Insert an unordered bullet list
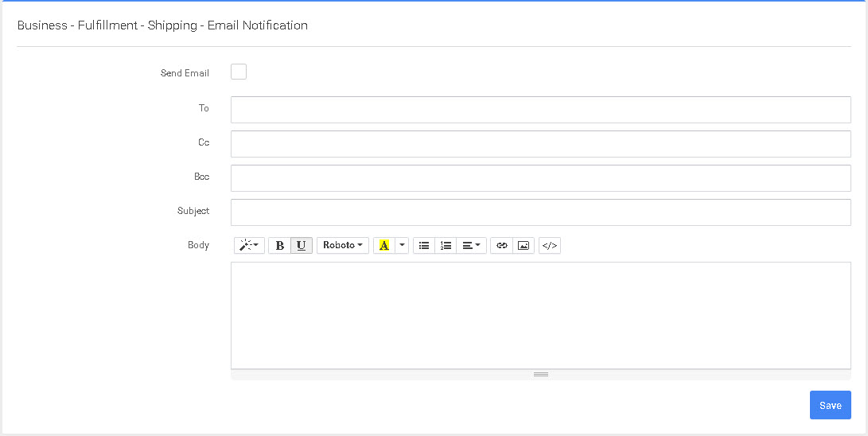This screenshot has width=868, height=436. 424,245
